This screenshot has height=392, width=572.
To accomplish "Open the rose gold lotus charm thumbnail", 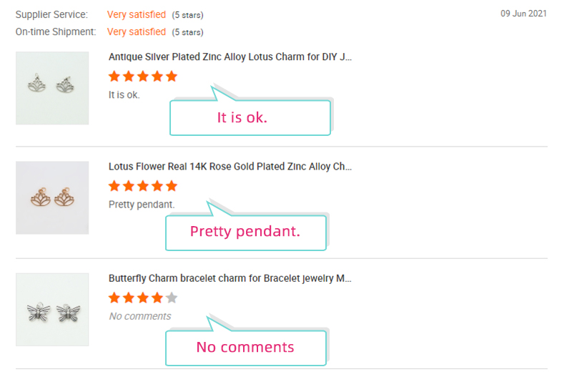I will pos(52,198).
